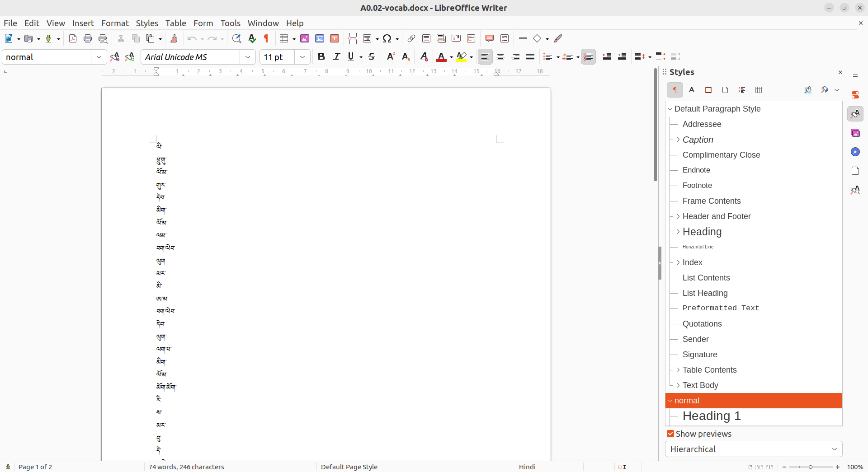Screen dimensions: 868x472
Task: Apply the red font color swatch
Action: (441, 57)
